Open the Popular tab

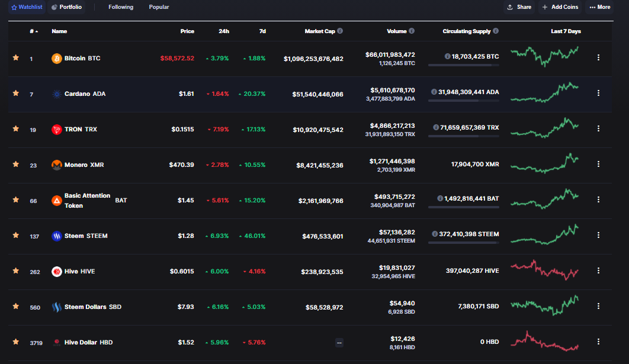pyautogui.click(x=159, y=7)
